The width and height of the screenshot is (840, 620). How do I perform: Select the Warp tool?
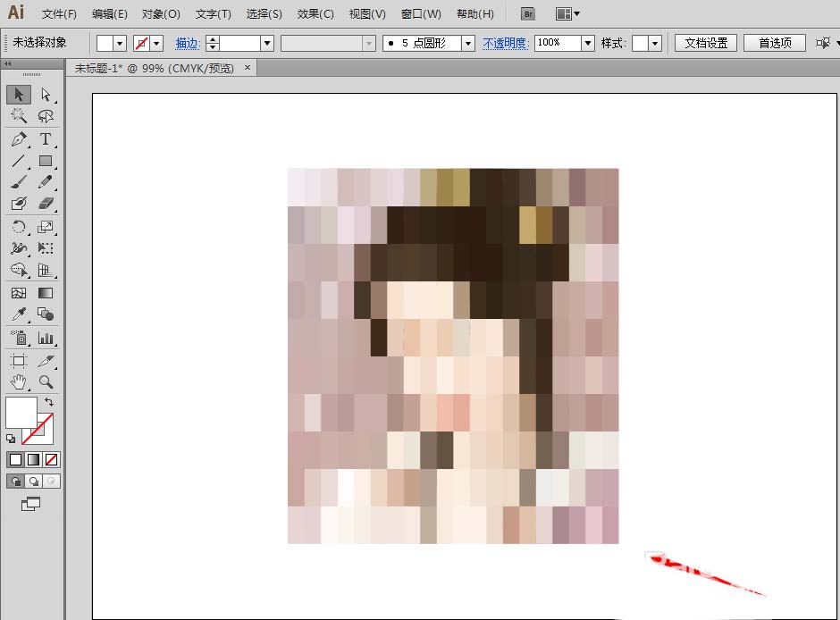click(x=19, y=247)
